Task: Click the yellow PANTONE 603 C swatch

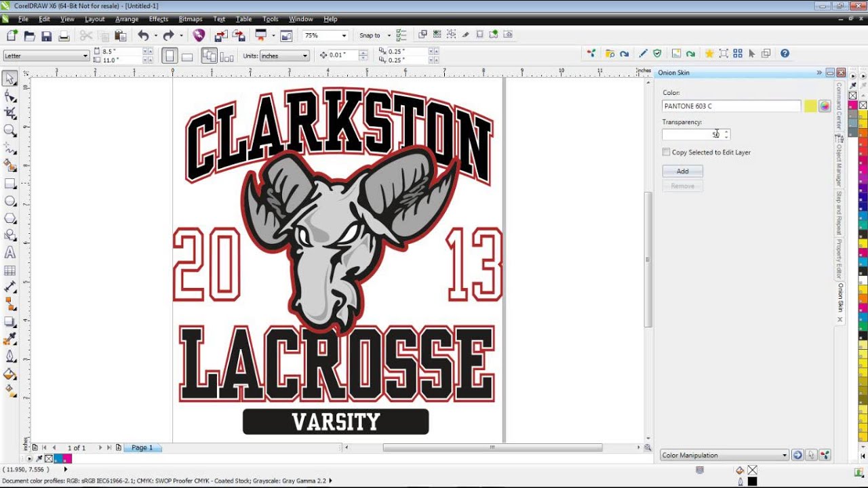Action: pyautogui.click(x=810, y=106)
